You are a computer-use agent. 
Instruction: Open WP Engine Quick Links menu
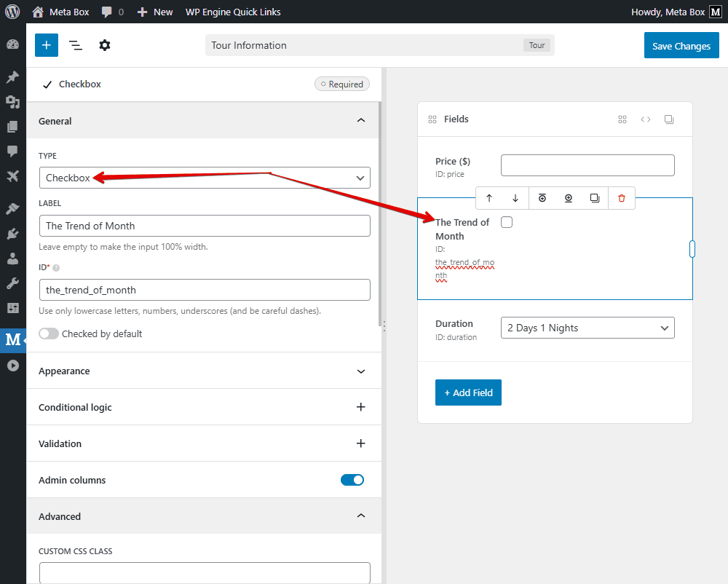(x=233, y=12)
